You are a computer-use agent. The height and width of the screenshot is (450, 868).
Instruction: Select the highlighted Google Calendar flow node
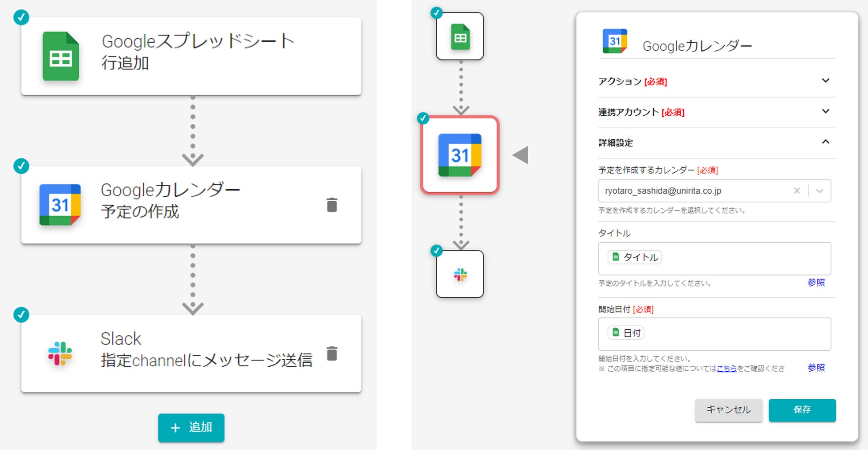(460, 155)
